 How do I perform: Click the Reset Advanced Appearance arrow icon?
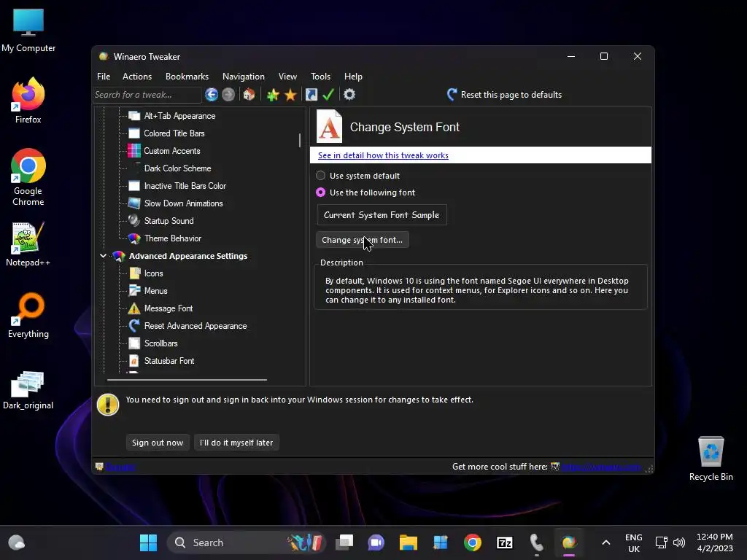(x=134, y=326)
